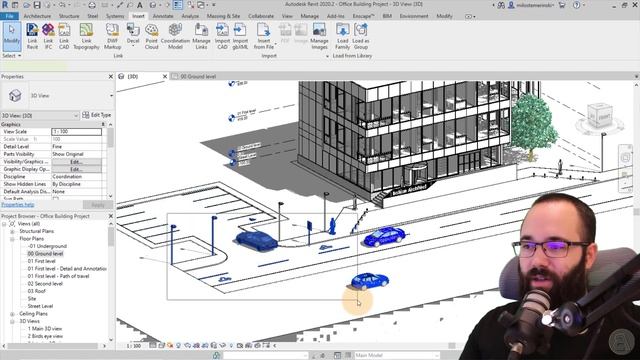
Task: Open the Select panel dropdown
Action: [x=11, y=56]
